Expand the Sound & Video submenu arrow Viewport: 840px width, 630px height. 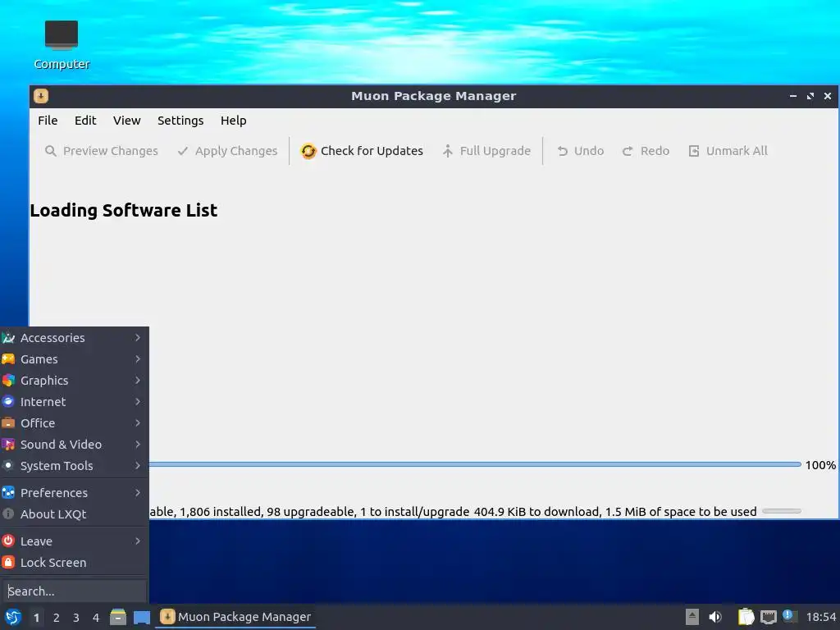tap(138, 445)
